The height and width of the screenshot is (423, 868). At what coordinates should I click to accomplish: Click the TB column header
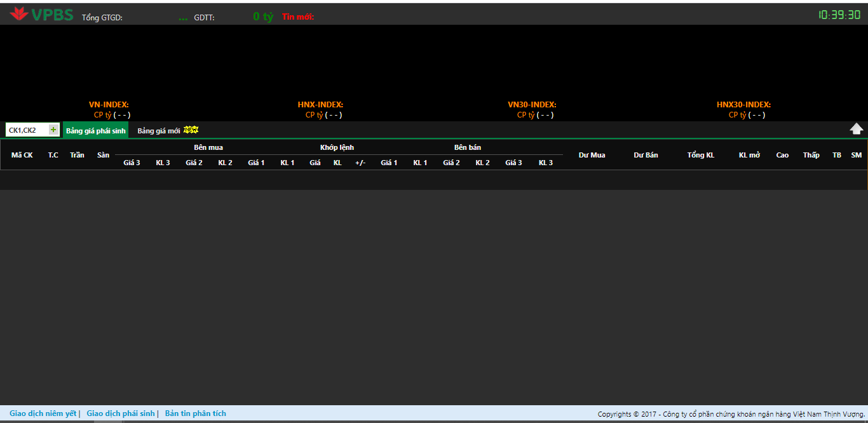(837, 155)
